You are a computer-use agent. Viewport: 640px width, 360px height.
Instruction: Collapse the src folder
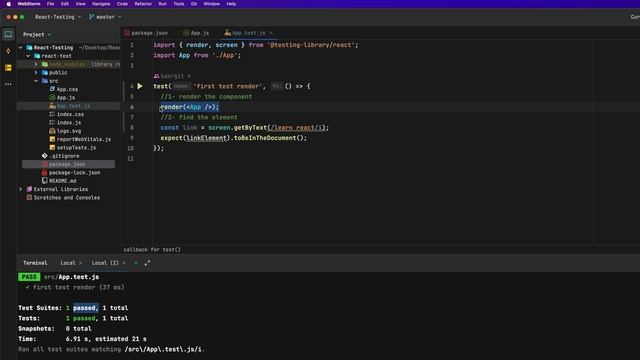(x=36, y=81)
